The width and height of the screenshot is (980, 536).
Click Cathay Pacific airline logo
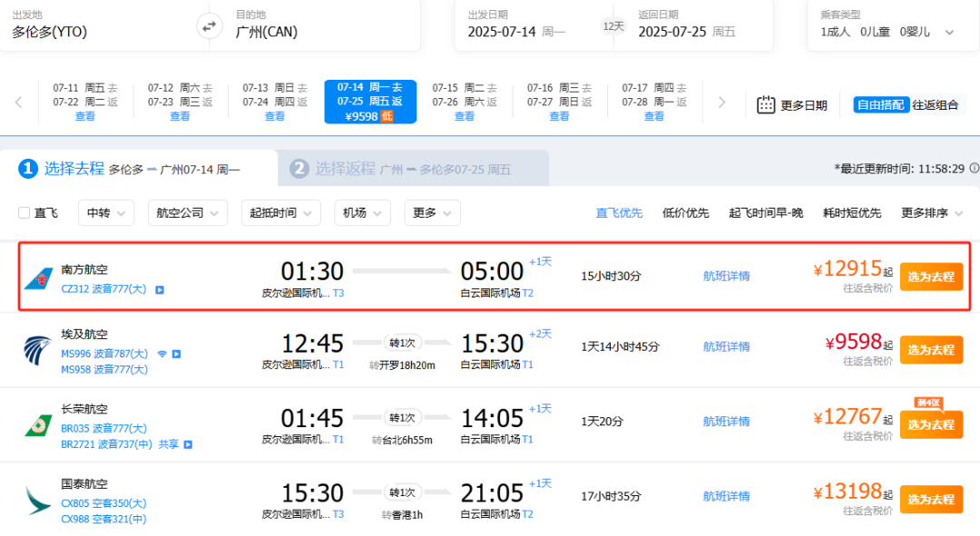pyautogui.click(x=37, y=501)
